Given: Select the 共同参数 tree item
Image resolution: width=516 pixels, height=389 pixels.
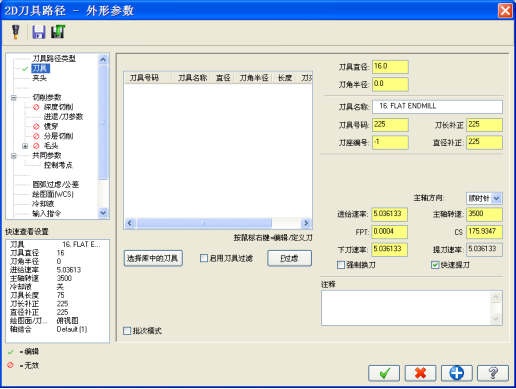Looking at the screenshot, I should (47, 156).
